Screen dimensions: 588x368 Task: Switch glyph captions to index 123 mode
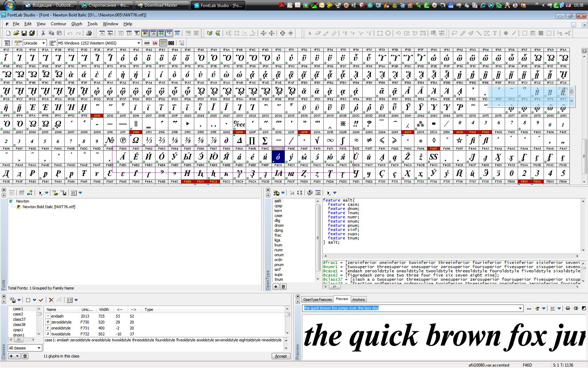[x=171, y=43]
